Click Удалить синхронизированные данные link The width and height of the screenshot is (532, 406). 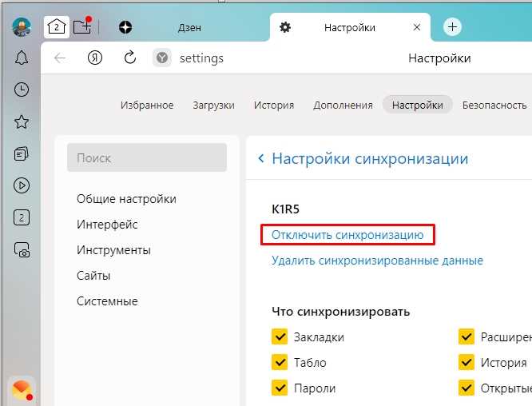[377, 261]
